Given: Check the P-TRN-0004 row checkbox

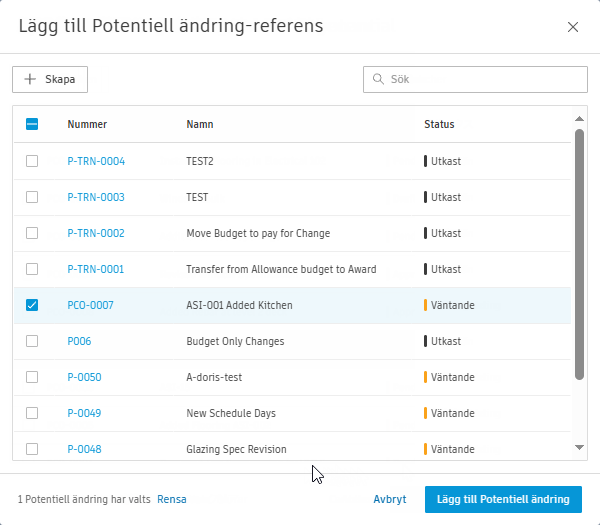Looking at the screenshot, I should [32, 161].
